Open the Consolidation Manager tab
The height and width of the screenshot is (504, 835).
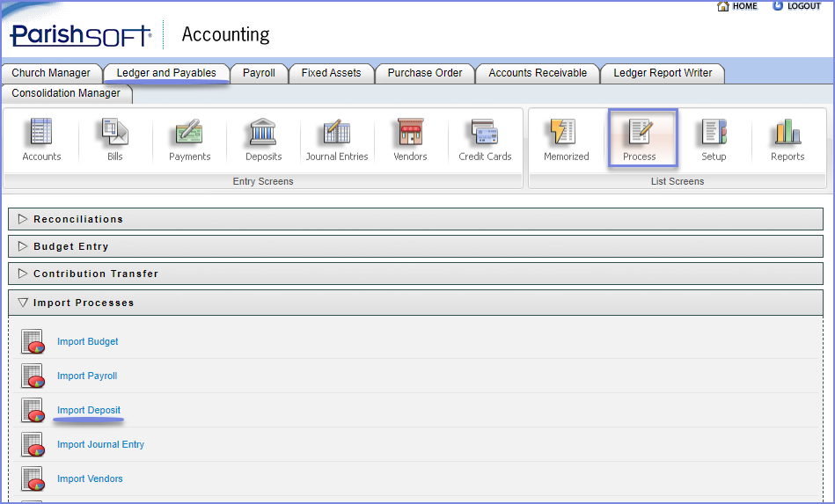[x=66, y=93]
